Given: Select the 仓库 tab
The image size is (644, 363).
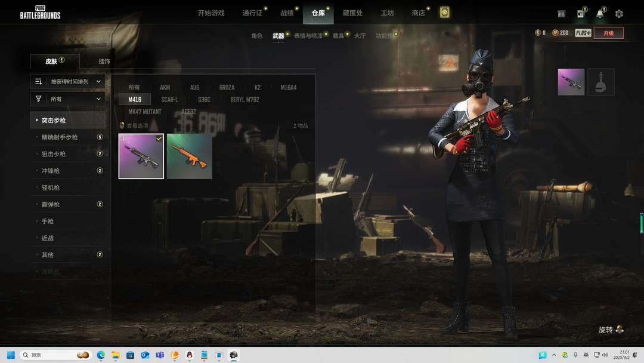Looking at the screenshot, I should pyautogui.click(x=318, y=13).
